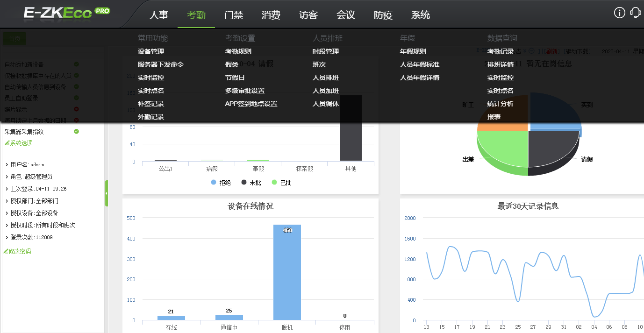Image resolution: width=644 pixels, height=333 pixels.
Task: Select 考勤规则 menu entry
Action: coord(238,51)
